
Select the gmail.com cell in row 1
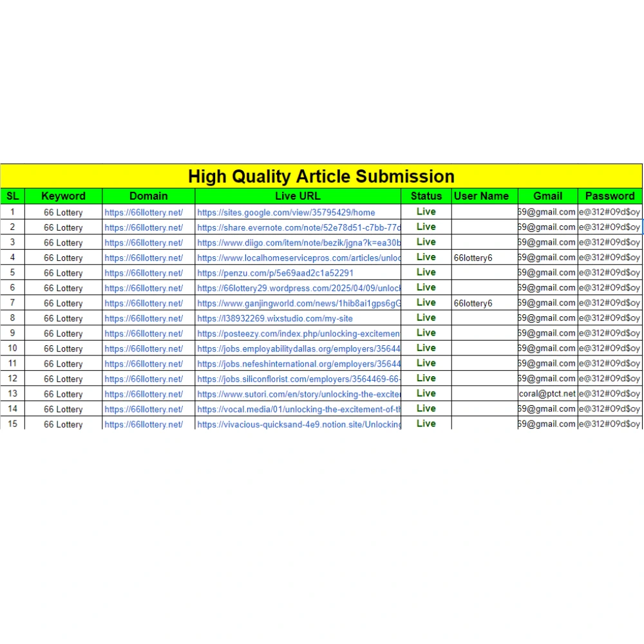pyautogui.click(x=547, y=212)
